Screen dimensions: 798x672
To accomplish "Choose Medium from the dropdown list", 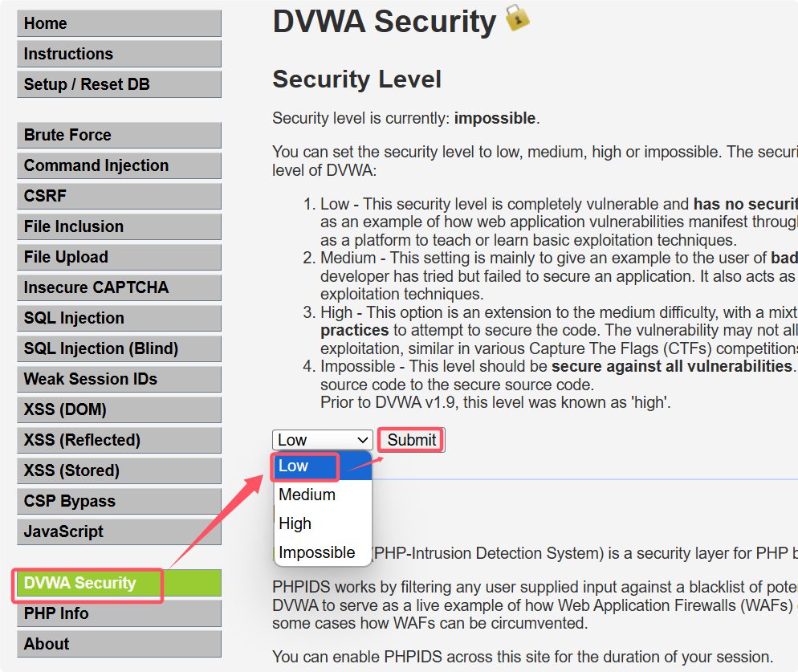I will pyautogui.click(x=323, y=495).
